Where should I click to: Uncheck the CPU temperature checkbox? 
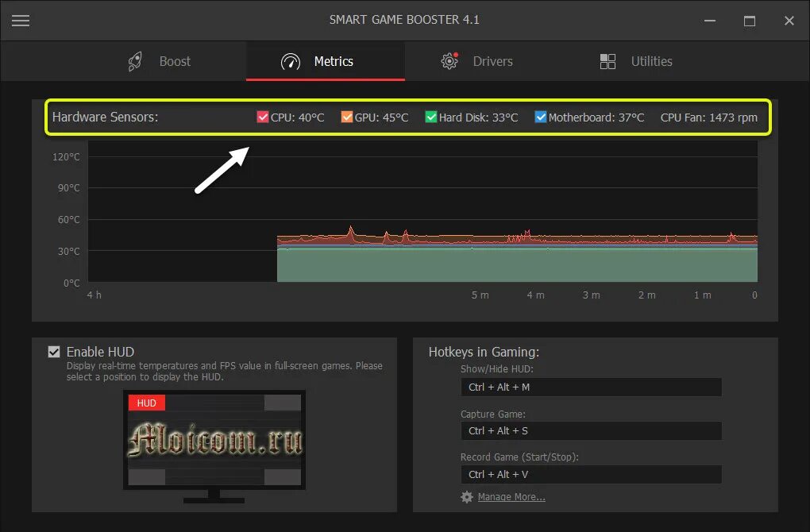point(262,117)
